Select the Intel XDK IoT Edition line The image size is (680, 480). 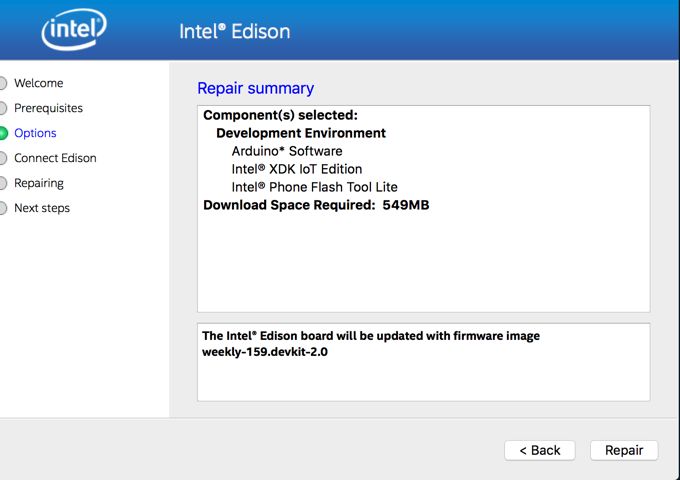point(297,169)
